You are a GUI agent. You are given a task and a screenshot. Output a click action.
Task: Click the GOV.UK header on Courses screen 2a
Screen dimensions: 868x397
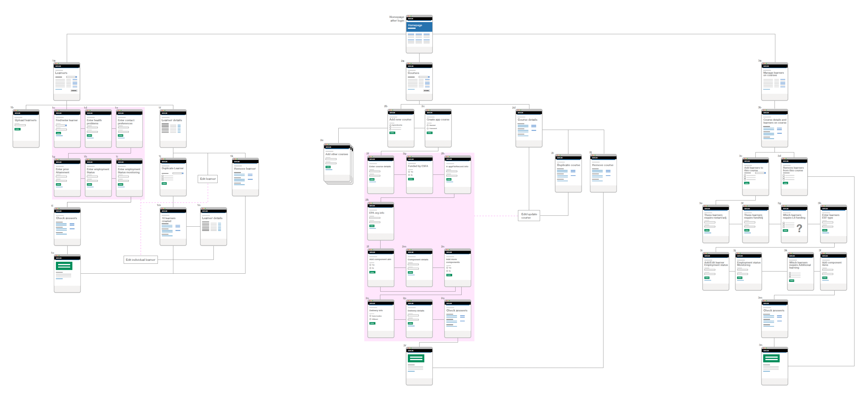click(419, 66)
